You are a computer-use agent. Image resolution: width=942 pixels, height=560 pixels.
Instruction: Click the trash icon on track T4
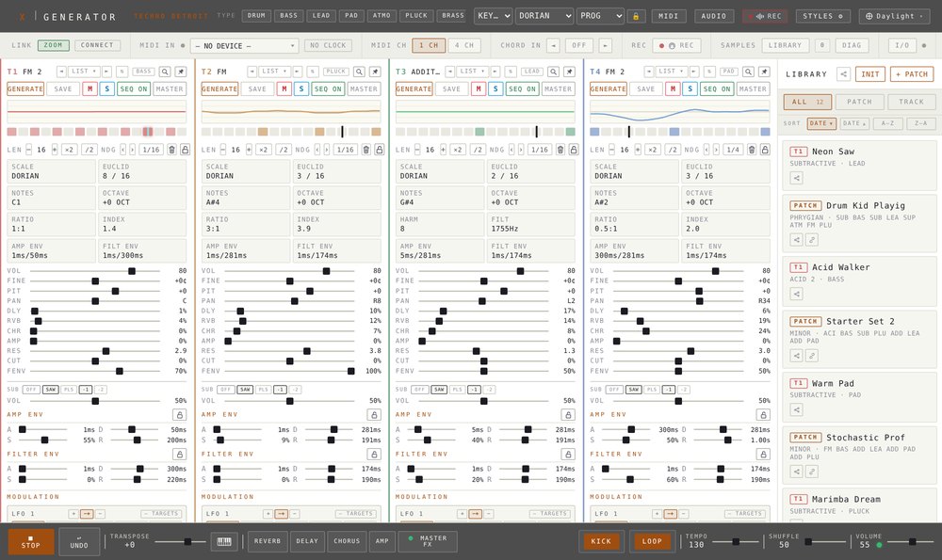752,150
